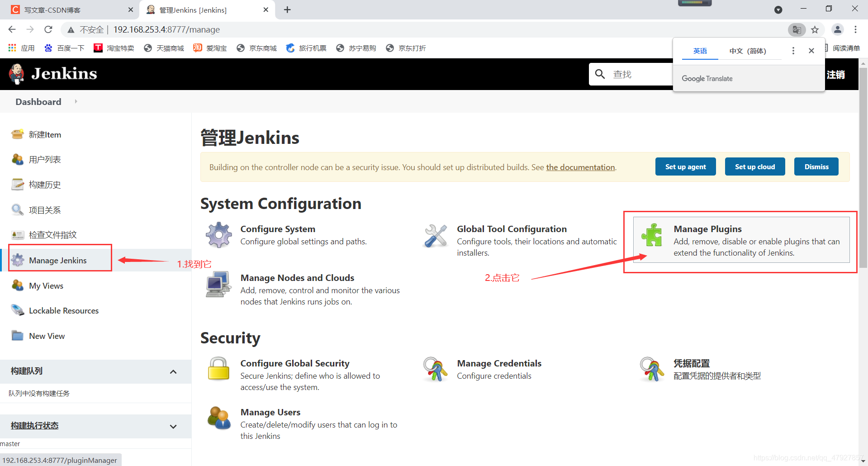Collapse the 构建队列 panel
Image resolution: width=868 pixels, height=466 pixels.
click(x=173, y=371)
